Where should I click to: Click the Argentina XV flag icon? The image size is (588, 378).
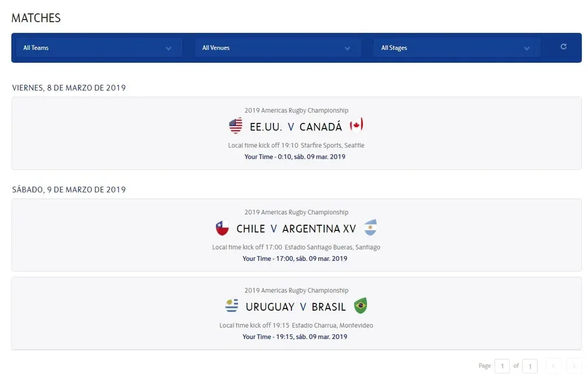(x=370, y=227)
